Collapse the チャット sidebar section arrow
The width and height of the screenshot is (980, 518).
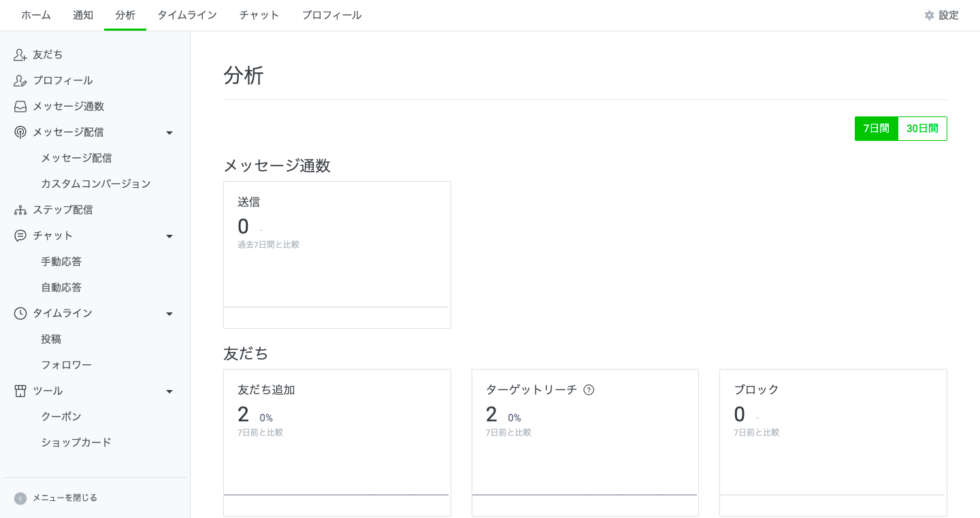169,236
